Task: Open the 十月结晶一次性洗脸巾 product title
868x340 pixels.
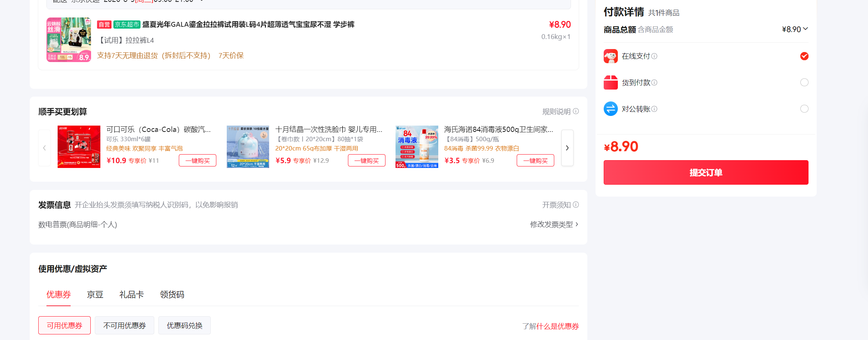Action: point(329,129)
